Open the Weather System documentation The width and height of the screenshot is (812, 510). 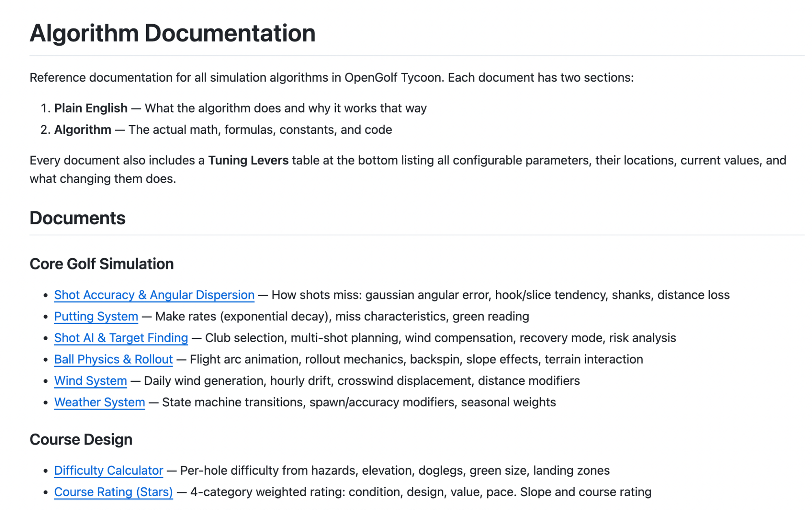click(x=99, y=402)
